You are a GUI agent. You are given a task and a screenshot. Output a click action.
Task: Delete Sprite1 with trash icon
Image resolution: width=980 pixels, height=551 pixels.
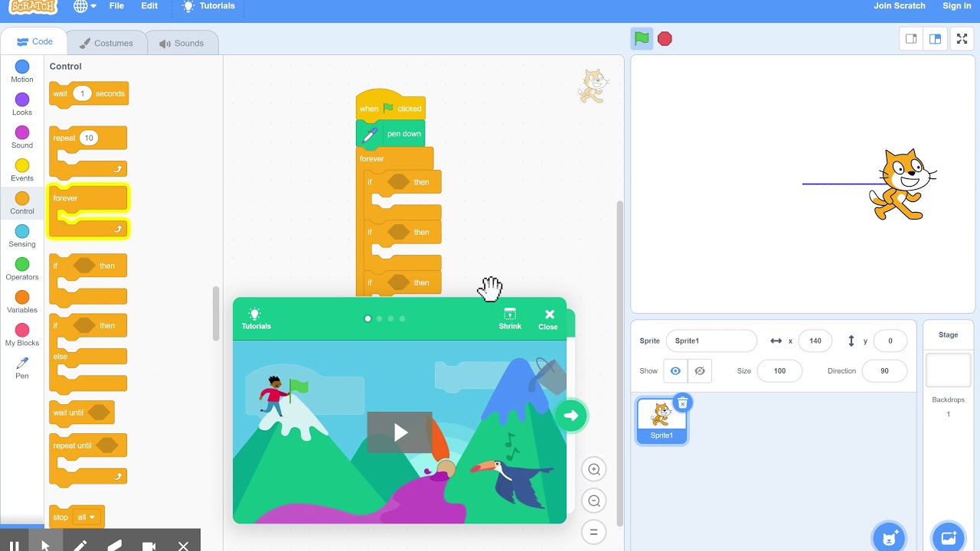[x=683, y=403]
